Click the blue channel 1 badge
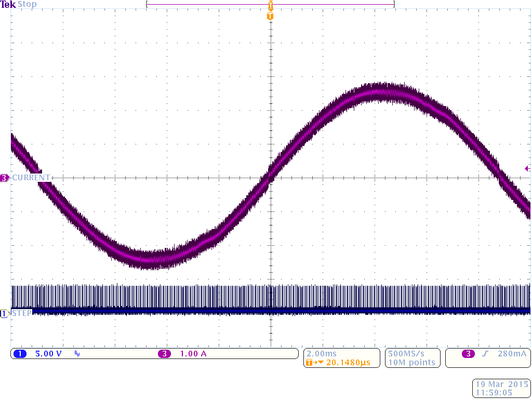 pyautogui.click(x=20, y=354)
